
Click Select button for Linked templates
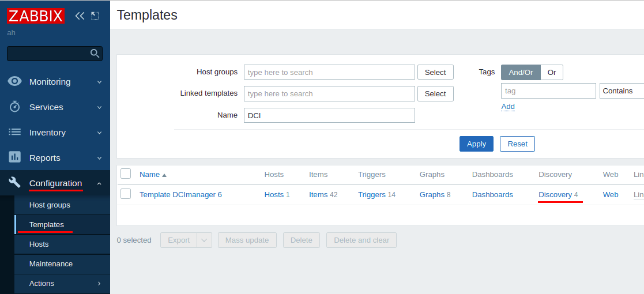click(435, 93)
